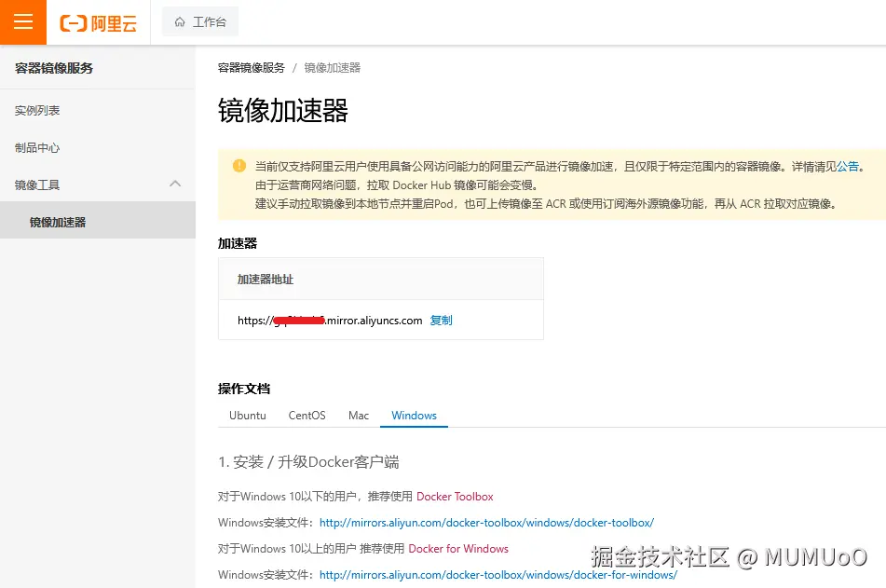Click the Aliyun 阿里云 logo
The height and width of the screenshot is (588, 886).
pyautogui.click(x=99, y=23)
